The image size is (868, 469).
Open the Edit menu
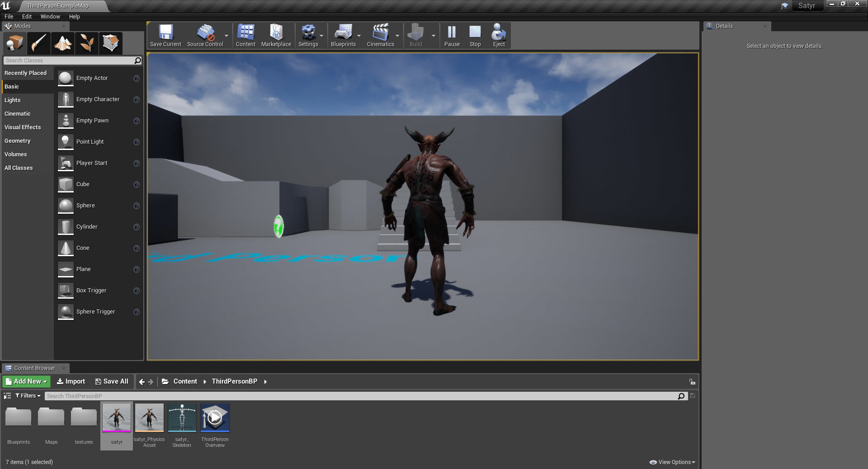(27, 16)
